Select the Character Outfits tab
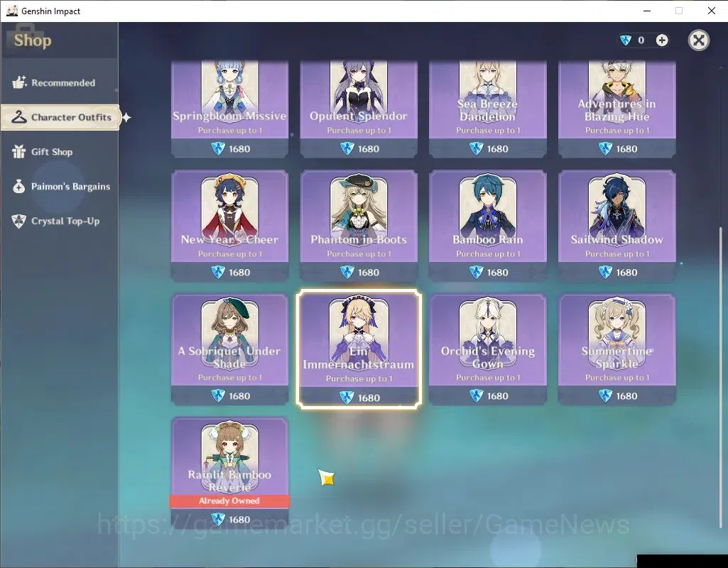Viewport: 728px width, 568px height. [60, 117]
